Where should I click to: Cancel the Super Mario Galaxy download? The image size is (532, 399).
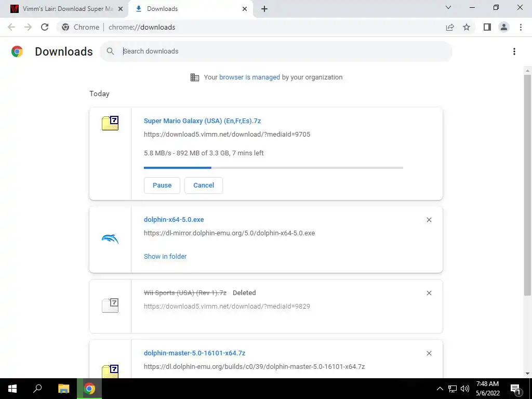[x=204, y=185]
